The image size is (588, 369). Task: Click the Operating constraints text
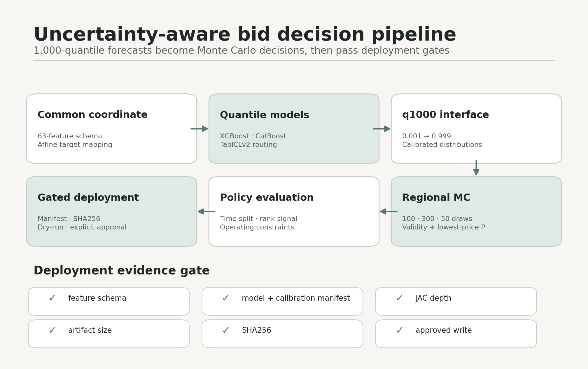[257, 227]
